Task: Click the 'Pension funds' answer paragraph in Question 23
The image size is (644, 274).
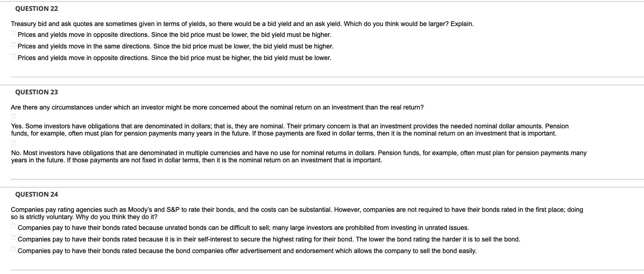Action: (x=289, y=130)
